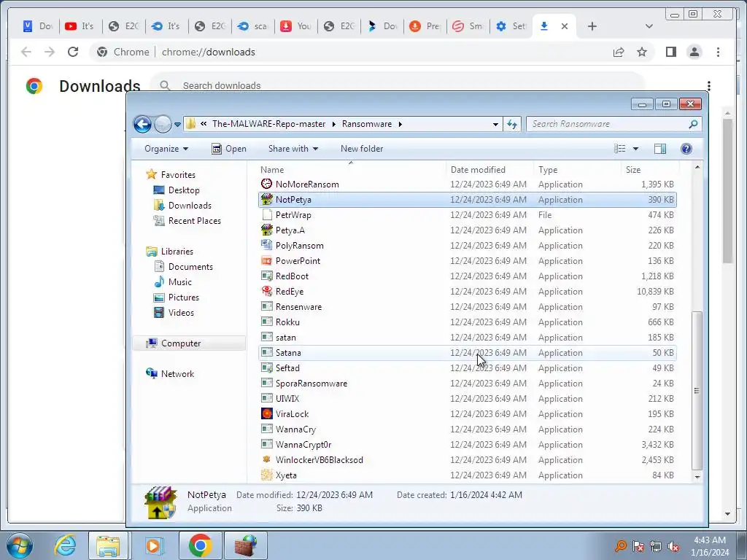Image resolution: width=747 pixels, height=560 pixels.
Task: Launch Internet Explorer from taskbar
Action: pos(65,545)
